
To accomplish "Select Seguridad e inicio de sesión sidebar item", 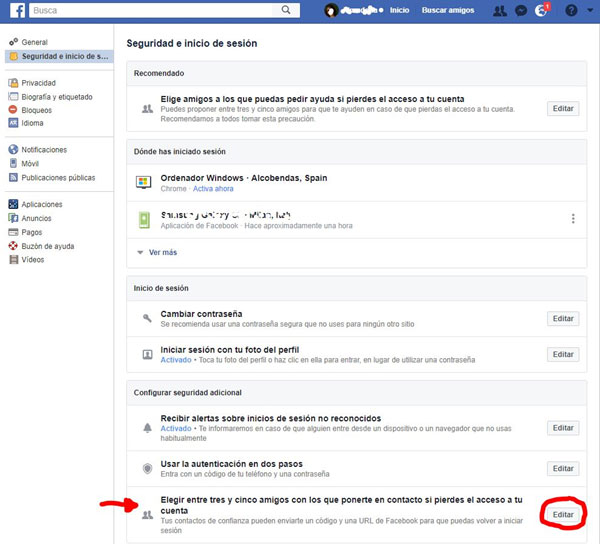I will pos(59,56).
